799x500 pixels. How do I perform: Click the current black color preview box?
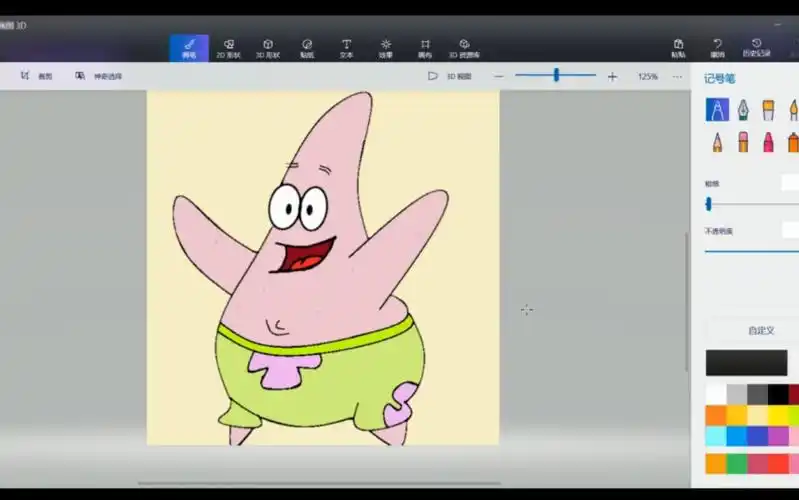tap(746, 362)
